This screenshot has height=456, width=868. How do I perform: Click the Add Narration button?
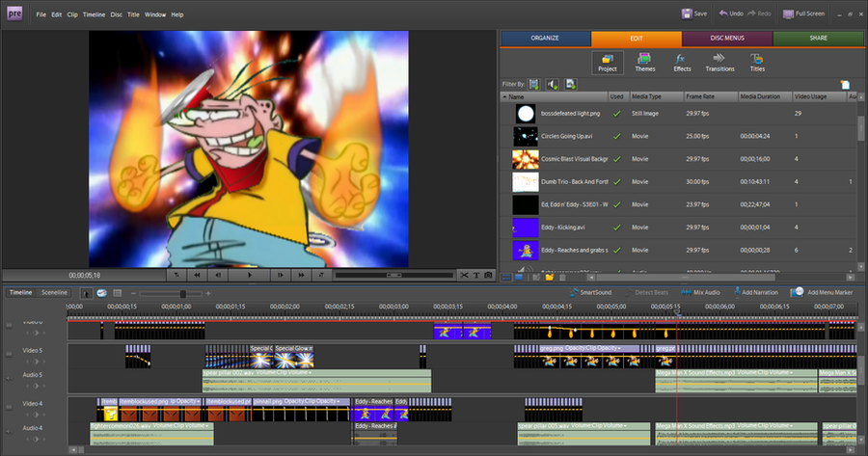[755, 293]
